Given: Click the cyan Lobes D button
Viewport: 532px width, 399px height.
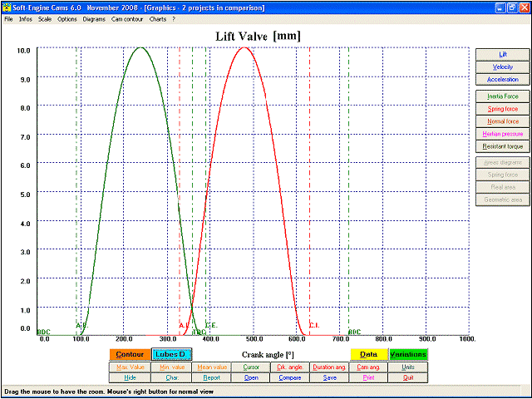Looking at the screenshot, I should click(172, 355).
